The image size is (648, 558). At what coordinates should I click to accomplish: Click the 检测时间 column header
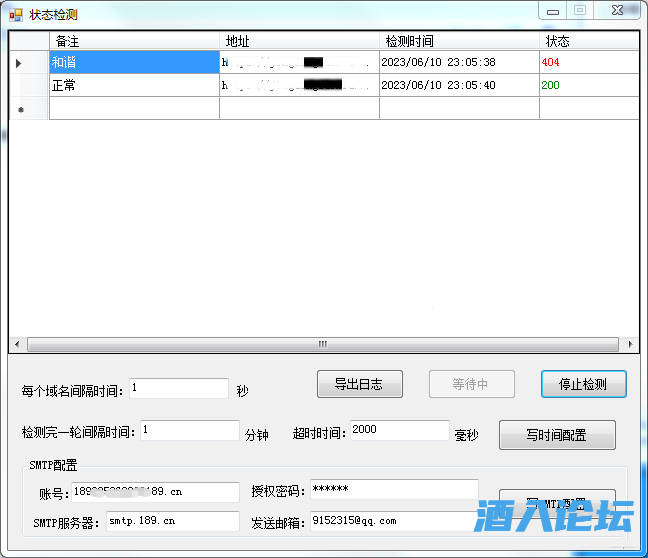(459, 41)
